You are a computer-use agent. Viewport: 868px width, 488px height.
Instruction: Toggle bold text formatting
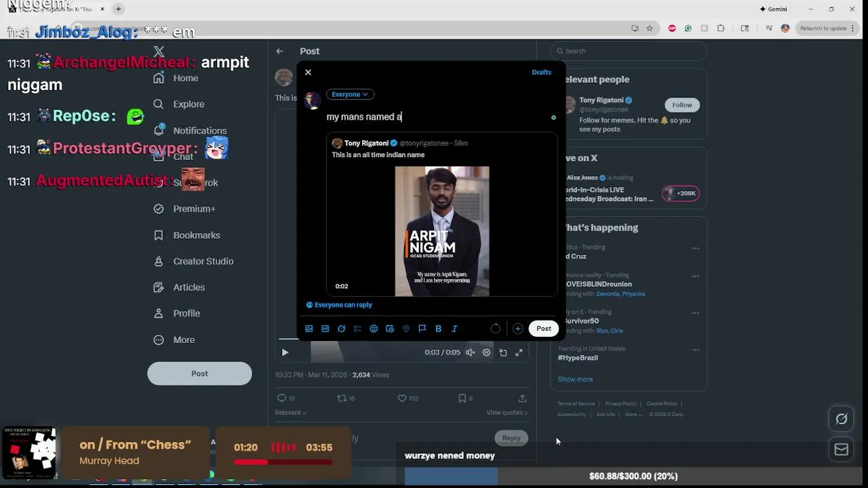tap(438, 329)
